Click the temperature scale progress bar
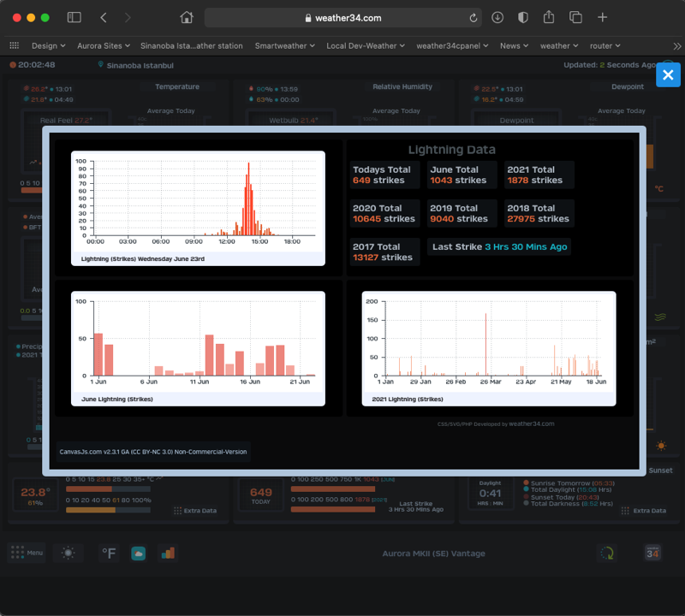The width and height of the screenshot is (685, 616). [x=108, y=489]
